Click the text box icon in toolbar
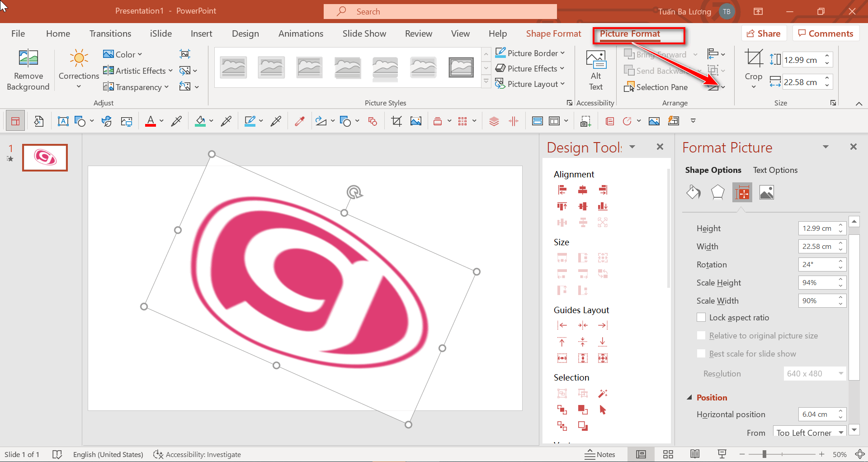Viewport: 868px width, 462px height. click(63, 121)
